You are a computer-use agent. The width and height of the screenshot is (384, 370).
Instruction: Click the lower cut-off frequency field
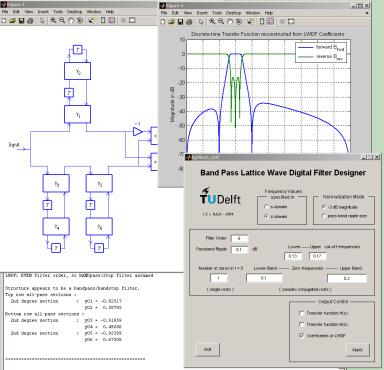click(x=293, y=256)
